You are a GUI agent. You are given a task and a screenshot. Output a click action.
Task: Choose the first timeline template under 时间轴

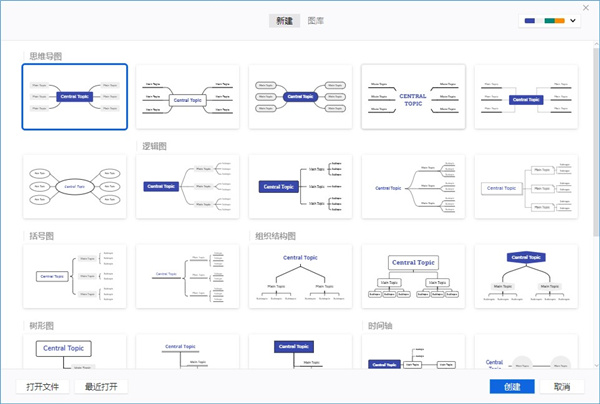coord(413,352)
